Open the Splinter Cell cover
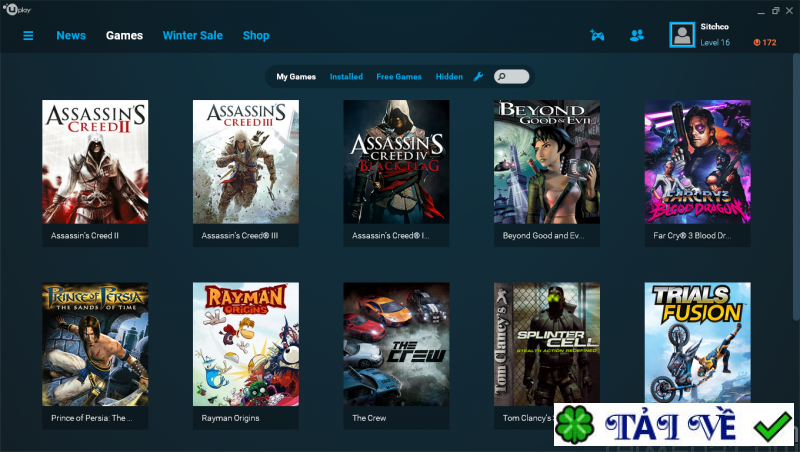Viewport: 800px width, 452px height. tap(547, 344)
